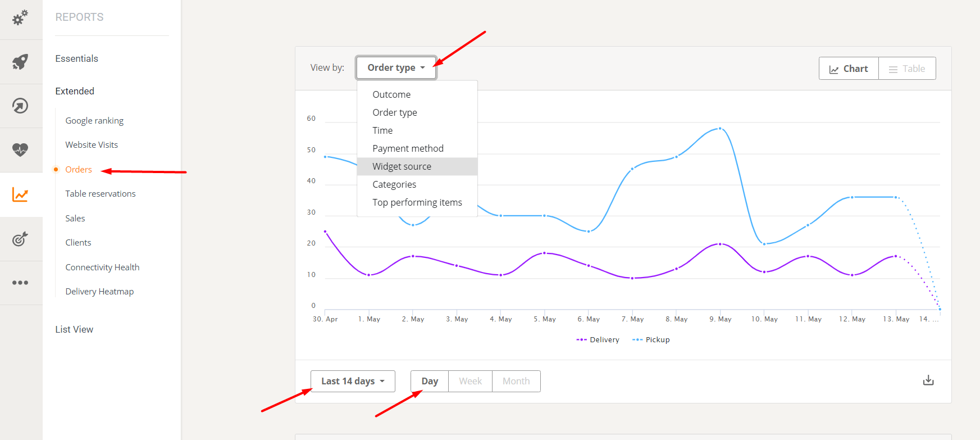Open the Clients report
Image resolution: width=980 pixels, height=440 pixels.
(x=78, y=242)
